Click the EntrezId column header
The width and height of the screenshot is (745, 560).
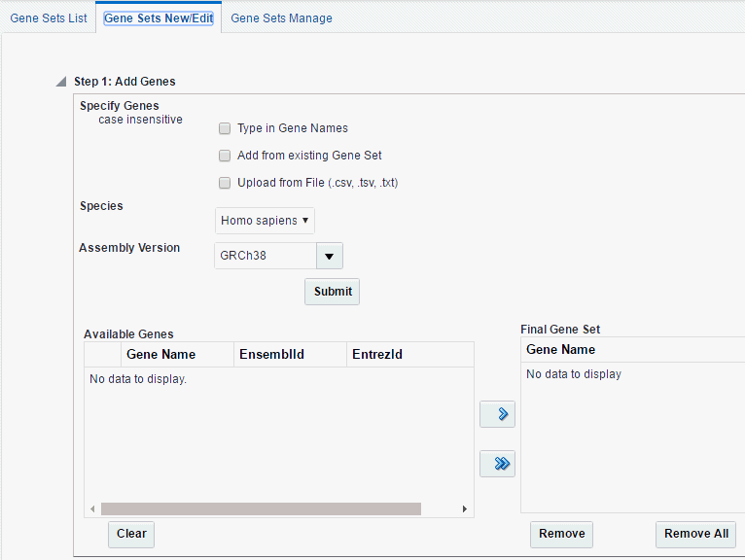[410, 354]
